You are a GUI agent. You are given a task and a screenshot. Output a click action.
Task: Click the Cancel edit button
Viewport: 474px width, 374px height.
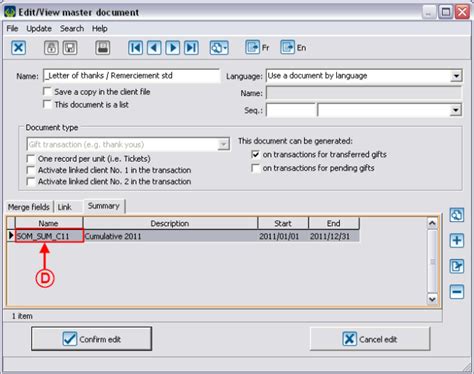click(x=370, y=339)
